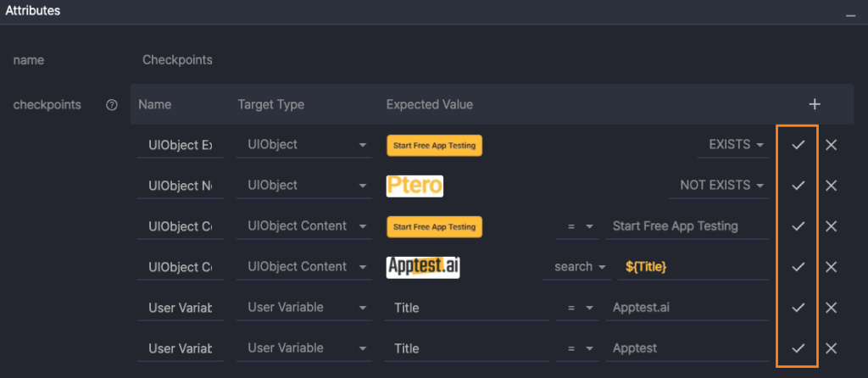
Task: Toggle checkmark for the EXISTS checkpoint row
Action: point(798,145)
